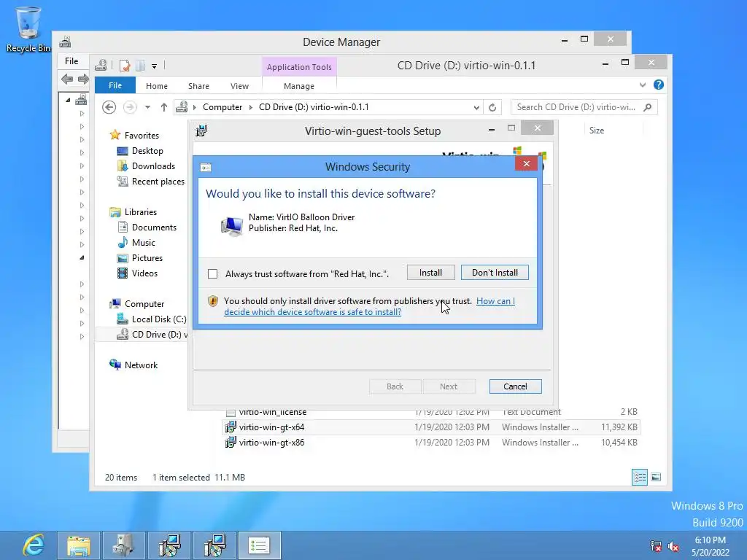The image size is (747, 560).
Task: Open the Documents library
Action: (154, 227)
